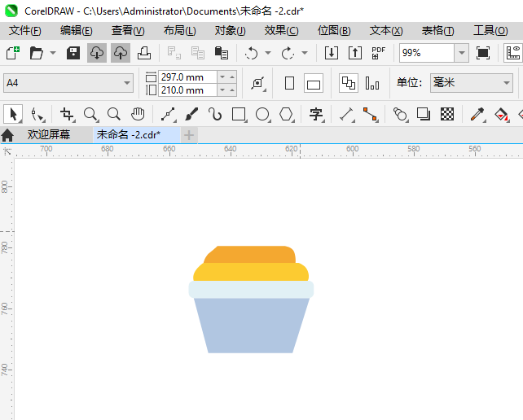Image resolution: width=523 pixels, height=420 pixels.
Task: Switch page to portrait orientation
Action: 289,83
